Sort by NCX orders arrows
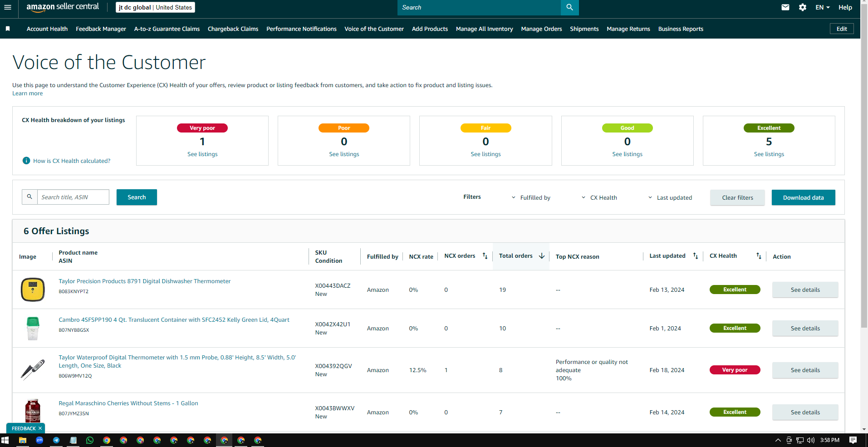 (485, 256)
